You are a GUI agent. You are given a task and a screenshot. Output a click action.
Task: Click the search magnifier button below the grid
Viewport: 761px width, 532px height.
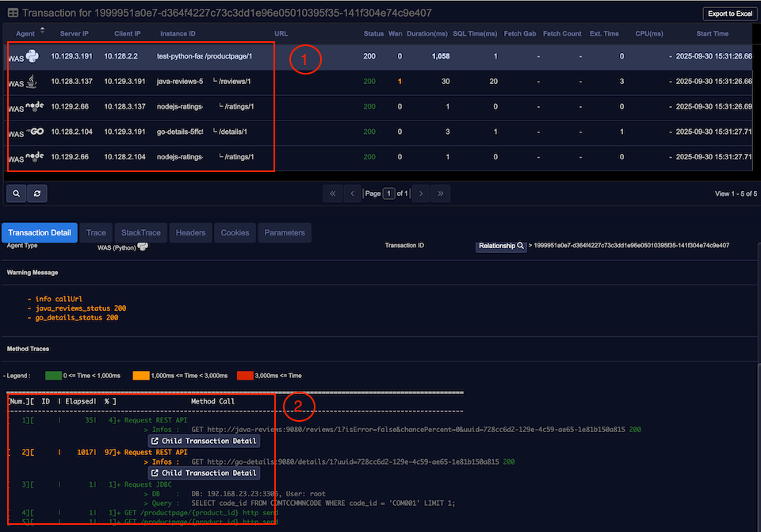coord(16,193)
